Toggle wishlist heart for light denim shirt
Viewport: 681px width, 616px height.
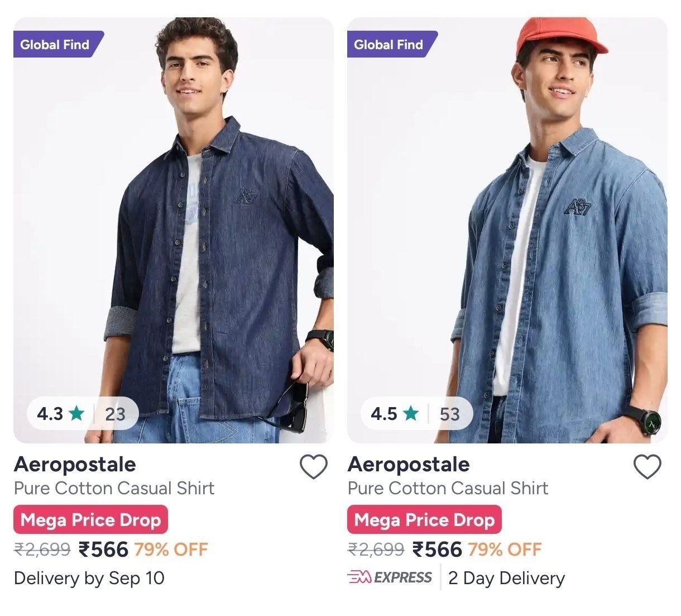[648, 467]
